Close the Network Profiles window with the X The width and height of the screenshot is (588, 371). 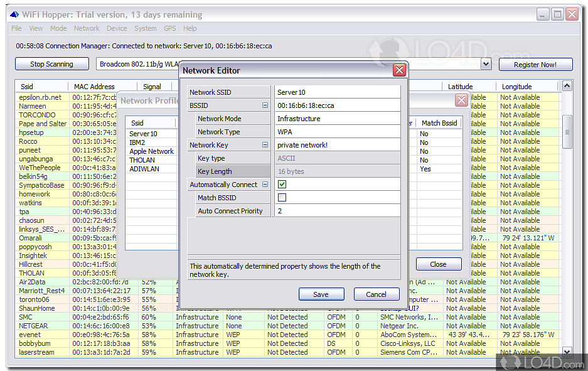point(461,100)
